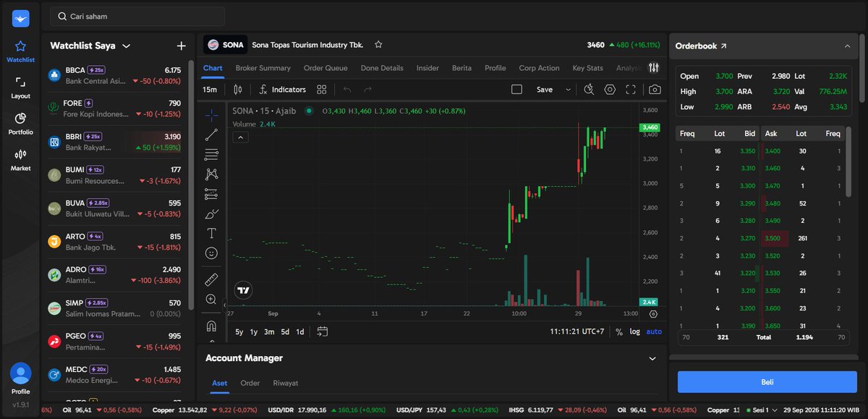Select BBCA in the watchlist
The width and height of the screenshot is (868, 419).
point(115,75)
